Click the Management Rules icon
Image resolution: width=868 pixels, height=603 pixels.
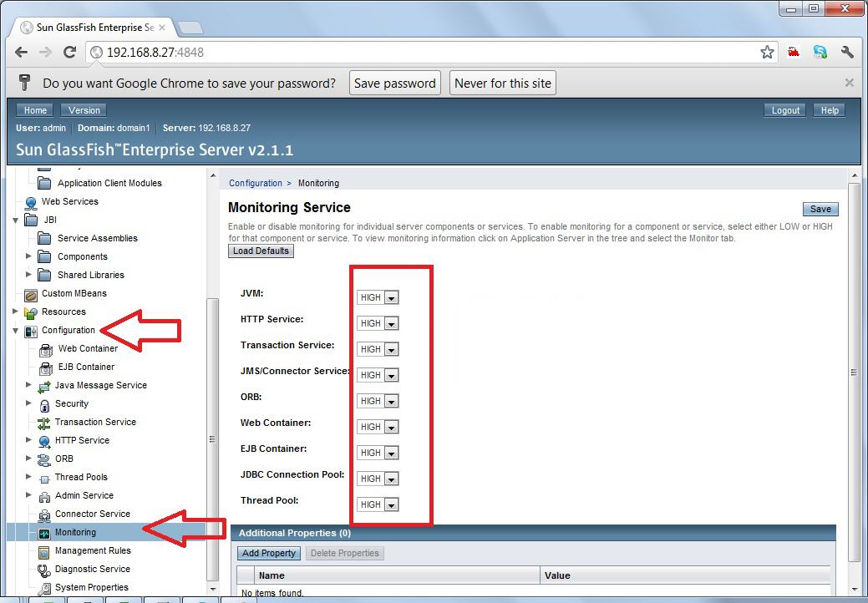click(x=44, y=551)
